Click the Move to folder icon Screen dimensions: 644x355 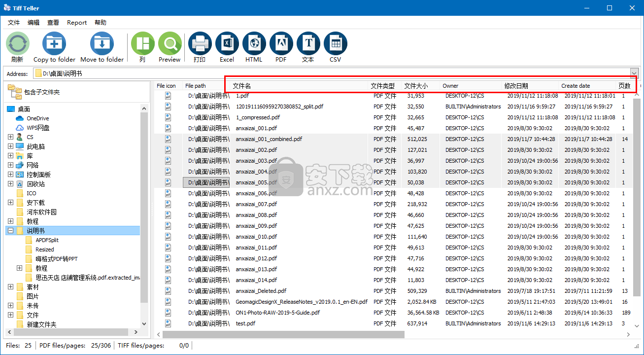click(x=102, y=43)
